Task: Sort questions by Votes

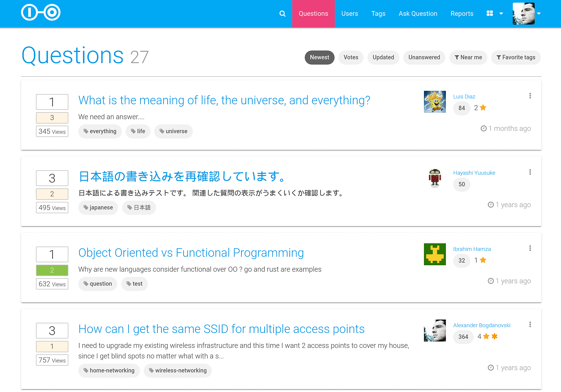Action: (x=351, y=58)
